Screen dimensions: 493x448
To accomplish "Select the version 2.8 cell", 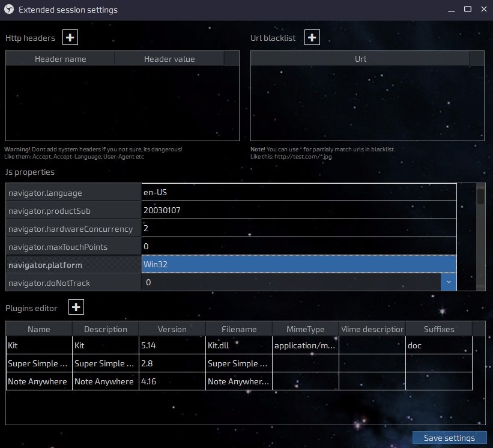I will 172,363.
